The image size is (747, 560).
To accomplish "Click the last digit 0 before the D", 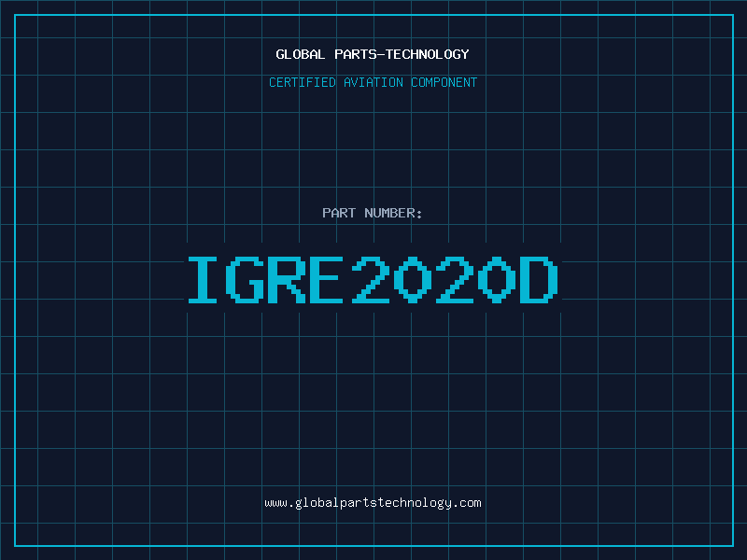I will pos(497,279).
